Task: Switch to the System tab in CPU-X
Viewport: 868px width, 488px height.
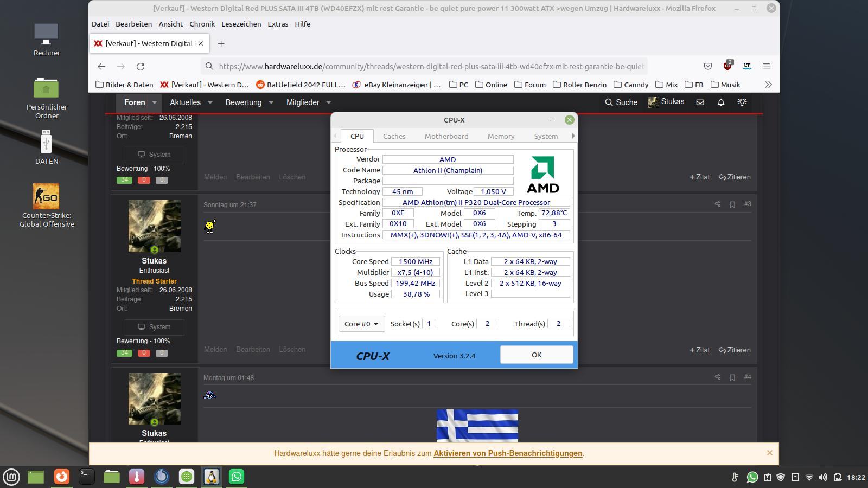Action: [546, 136]
